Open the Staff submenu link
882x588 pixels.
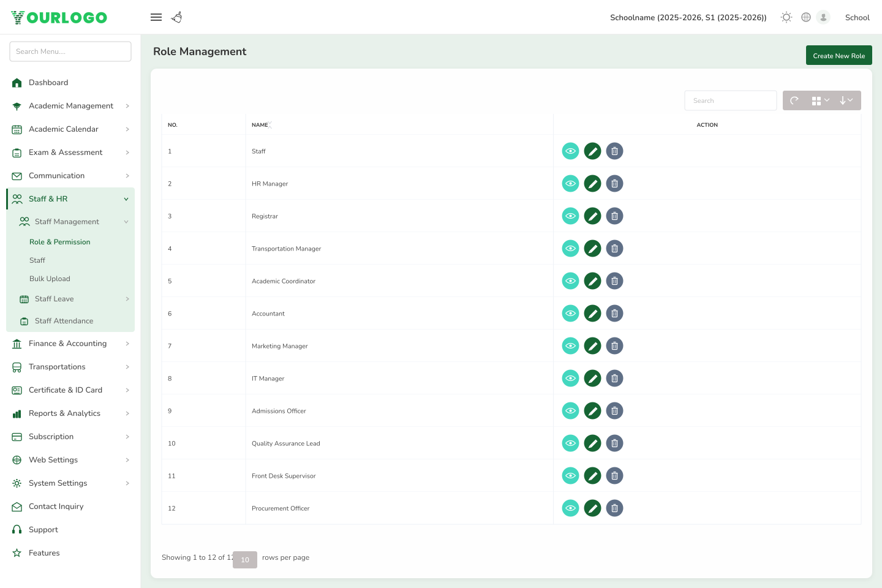point(37,260)
